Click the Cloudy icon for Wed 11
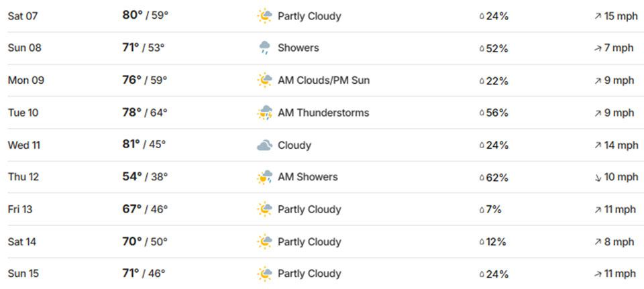The width and height of the screenshot is (644, 289). (264, 146)
